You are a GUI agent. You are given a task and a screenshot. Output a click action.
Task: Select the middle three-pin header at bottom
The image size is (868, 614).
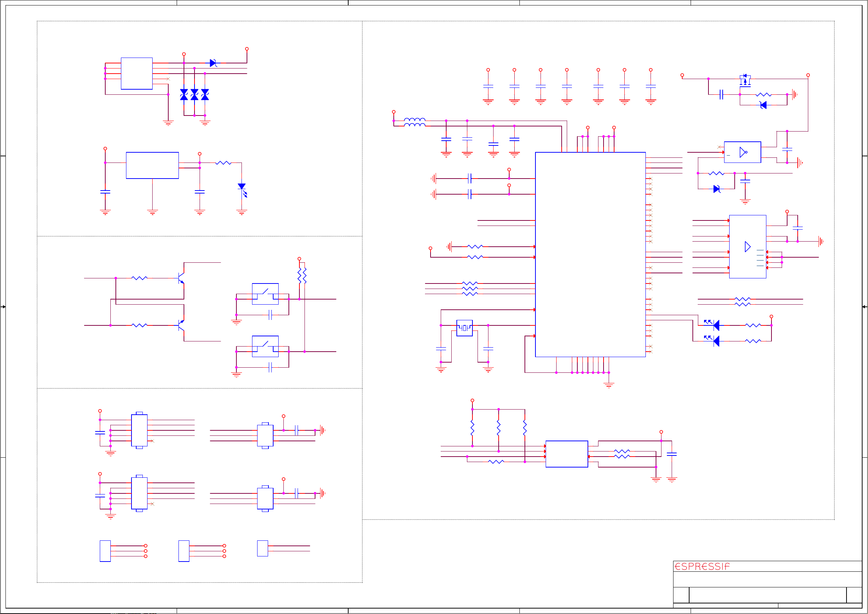(x=184, y=551)
